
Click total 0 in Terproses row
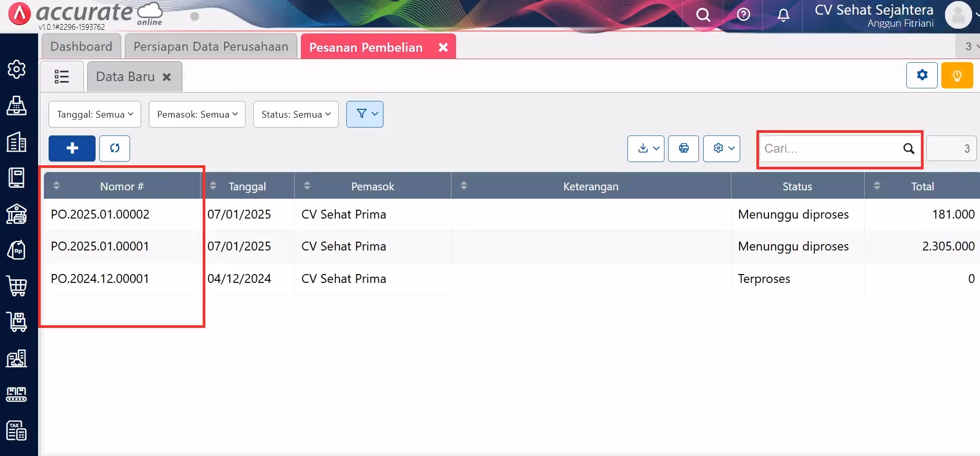(971, 279)
